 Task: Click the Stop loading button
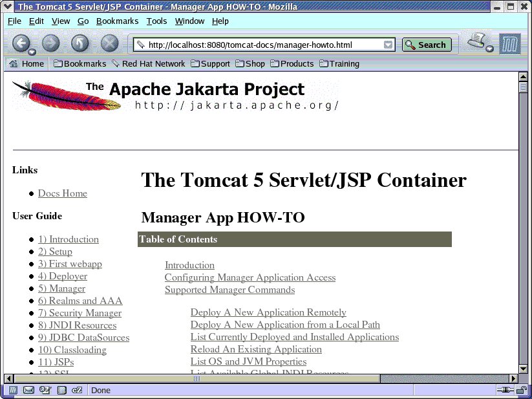point(110,43)
